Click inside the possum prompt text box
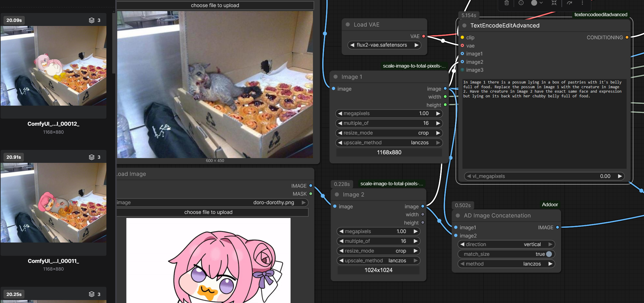 (x=544, y=123)
